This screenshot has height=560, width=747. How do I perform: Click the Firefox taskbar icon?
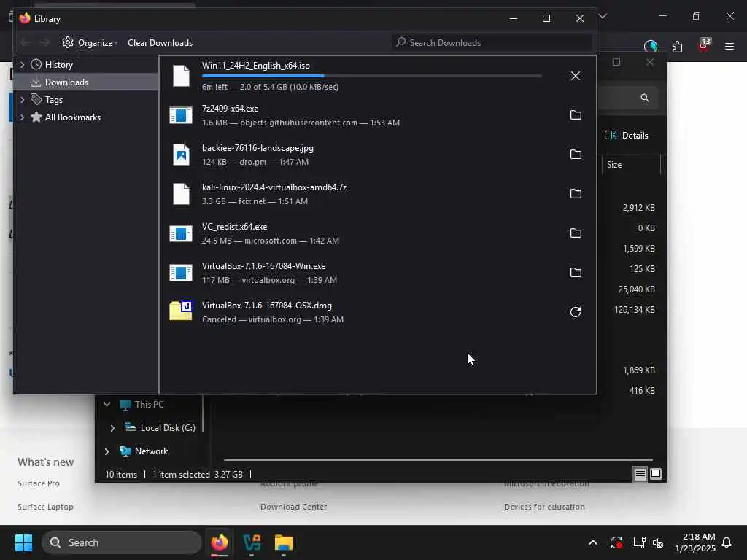click(x=219, y=542)
